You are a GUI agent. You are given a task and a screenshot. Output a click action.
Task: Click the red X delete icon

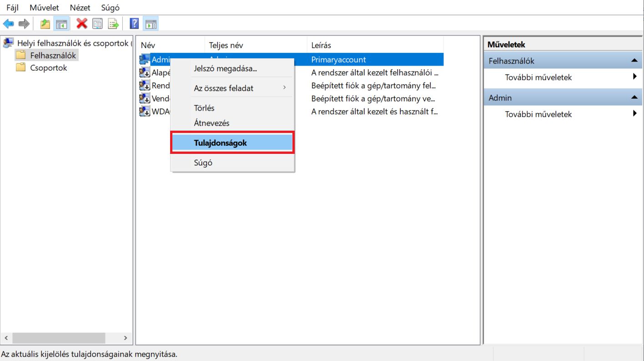point(82,24)
